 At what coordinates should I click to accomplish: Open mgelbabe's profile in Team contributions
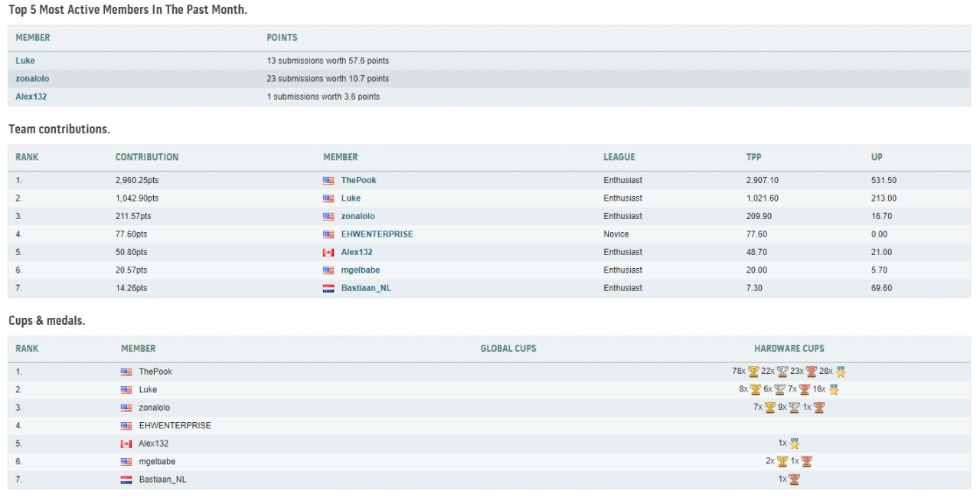[360, 270]
